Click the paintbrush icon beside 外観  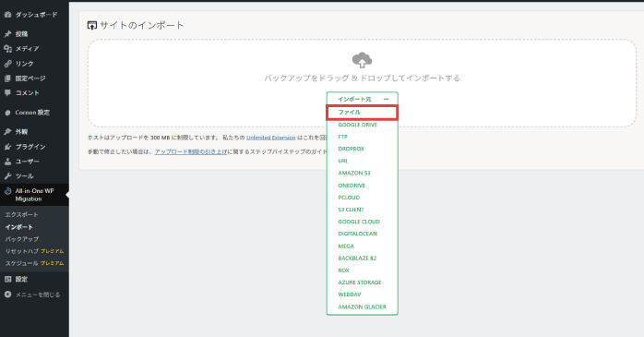[7, 131]
